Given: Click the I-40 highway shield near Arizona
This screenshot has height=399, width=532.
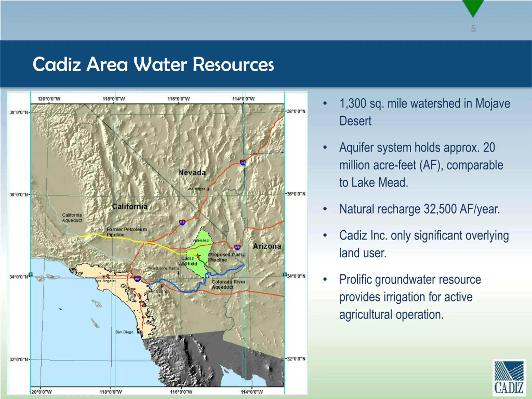Looking at the screenshot, I should (237, 247).
